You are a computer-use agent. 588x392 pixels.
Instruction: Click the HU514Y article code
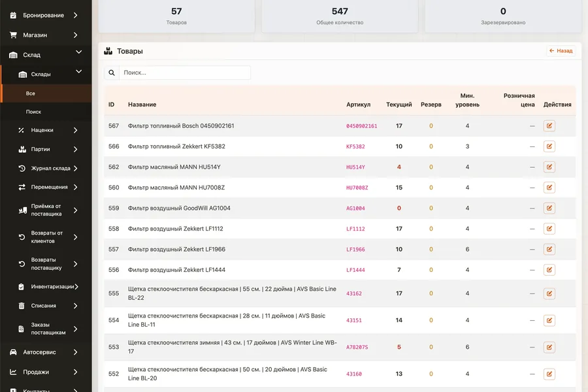[x=355, y=167]
